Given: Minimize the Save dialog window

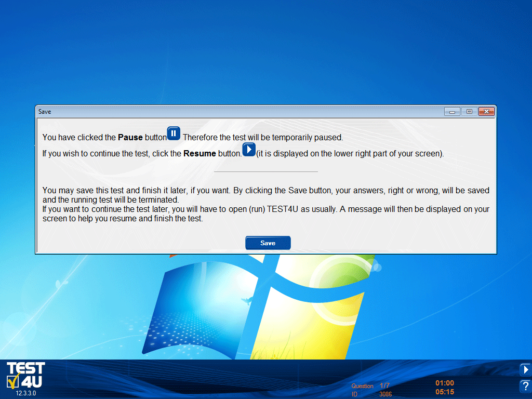Looking at the screenshot, I should point(452,112).
